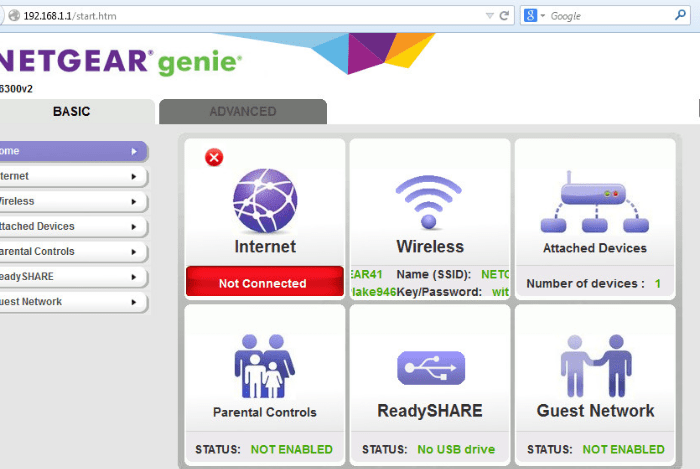Open the search engine selector dropdown arrow
The height and width of the screenshot is (469, 700).
click(x=543, y=16)
